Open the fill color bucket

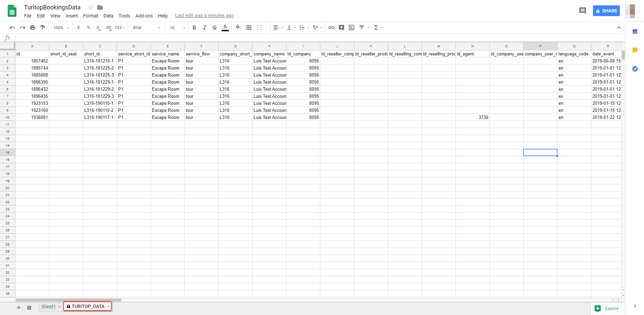coord(238,27)
